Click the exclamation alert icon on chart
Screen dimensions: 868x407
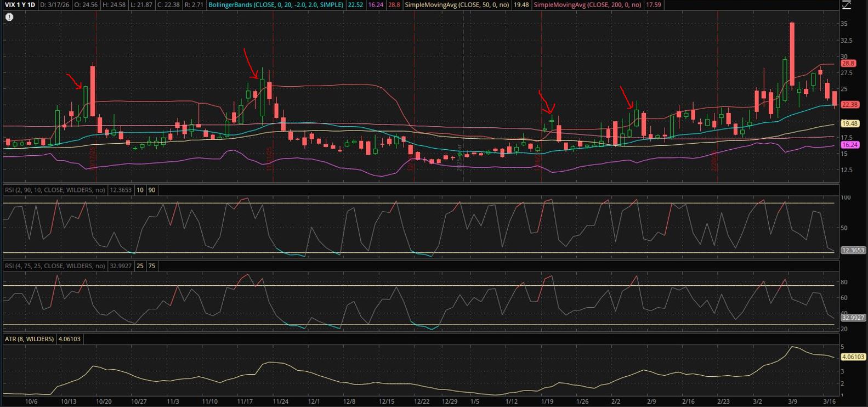[9, 17]
